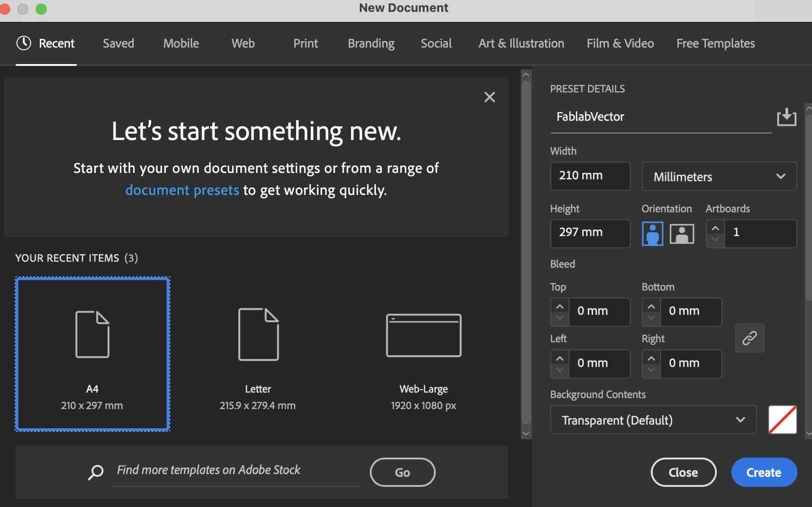Increase the artboards count
The height and width of the screenshot is (507, 812).
point(715,227)
